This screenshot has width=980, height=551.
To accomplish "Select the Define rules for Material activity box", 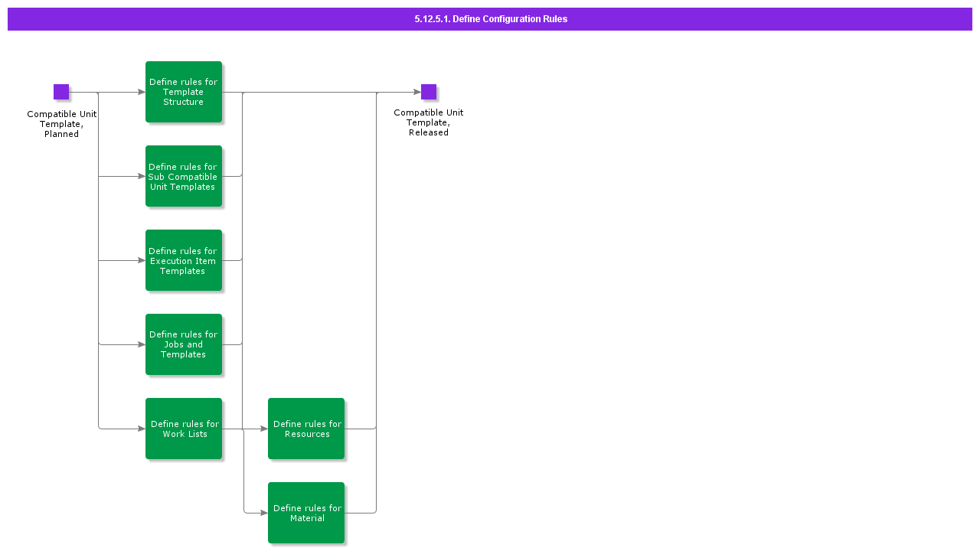I will click(306, 513).
